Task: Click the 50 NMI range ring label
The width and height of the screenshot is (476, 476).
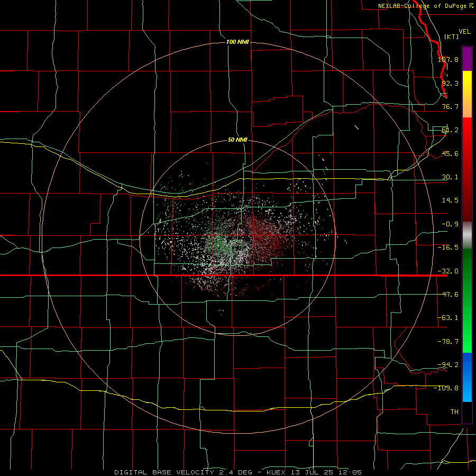Action: (x=237, y=140)
